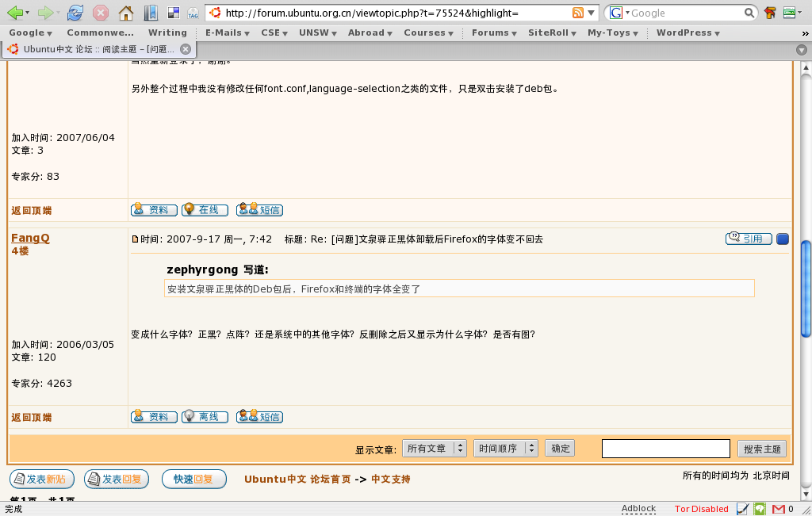
Task: Click the small post icon before 时间 in FangQ's post
Action: (135, 239)
